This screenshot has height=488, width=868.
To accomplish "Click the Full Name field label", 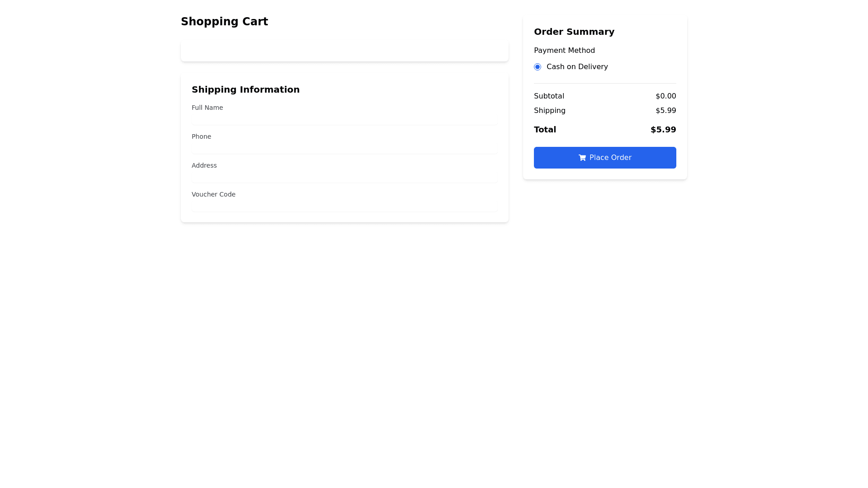I will (207, 108).
